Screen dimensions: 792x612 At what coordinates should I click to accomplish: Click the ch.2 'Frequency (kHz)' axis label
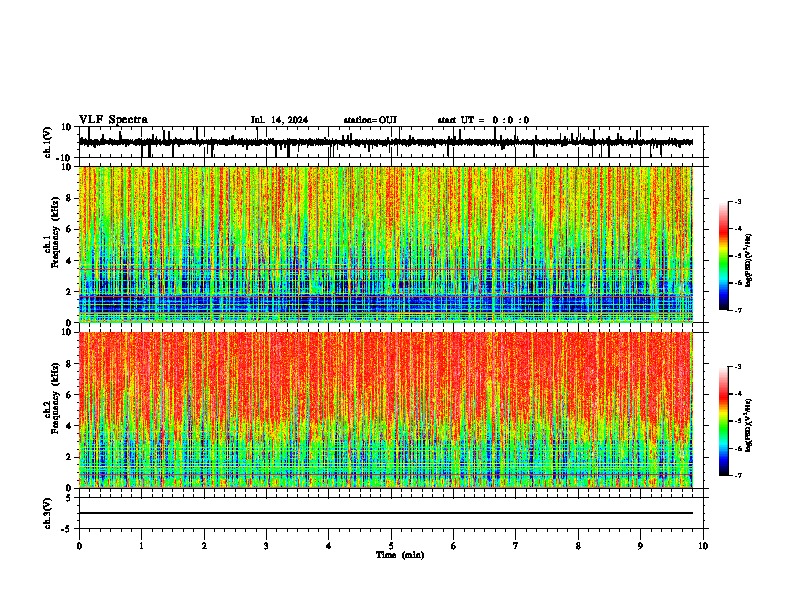pyautogui.click(x=55, y=398)
